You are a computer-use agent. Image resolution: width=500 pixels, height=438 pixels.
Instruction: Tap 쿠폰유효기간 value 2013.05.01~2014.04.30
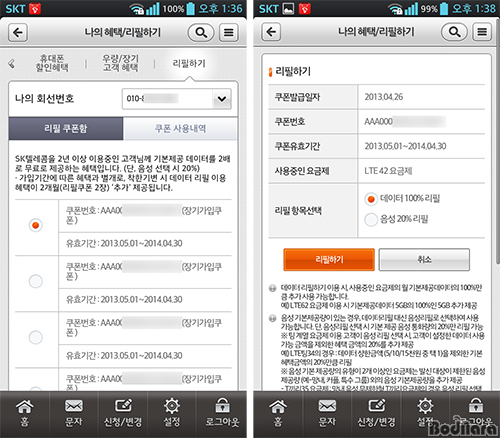coord(405,146)
